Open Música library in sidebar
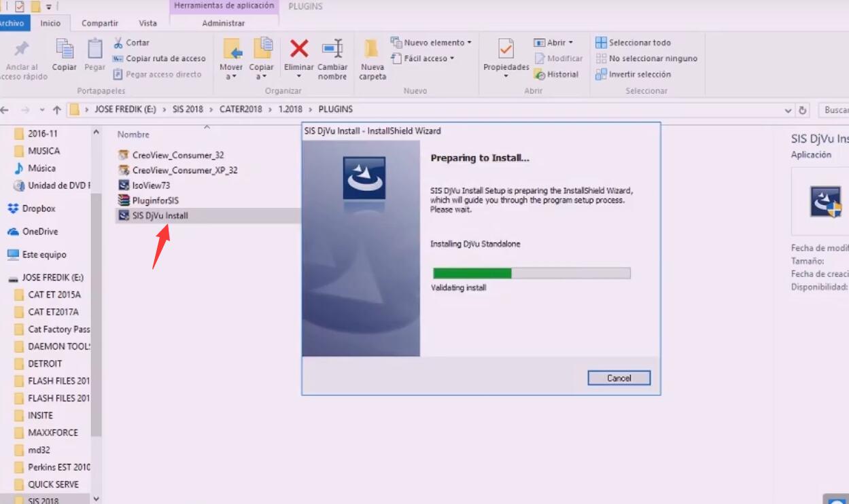Screen dimensions: 849x504 coord(41,168)
